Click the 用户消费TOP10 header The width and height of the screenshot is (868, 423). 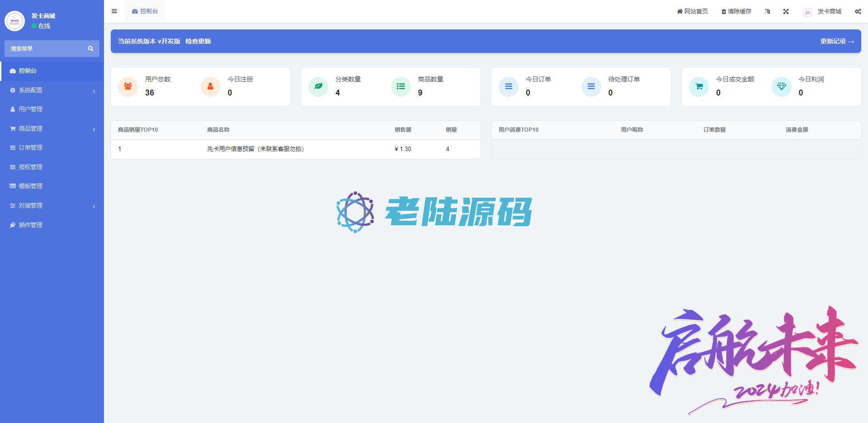519,130
